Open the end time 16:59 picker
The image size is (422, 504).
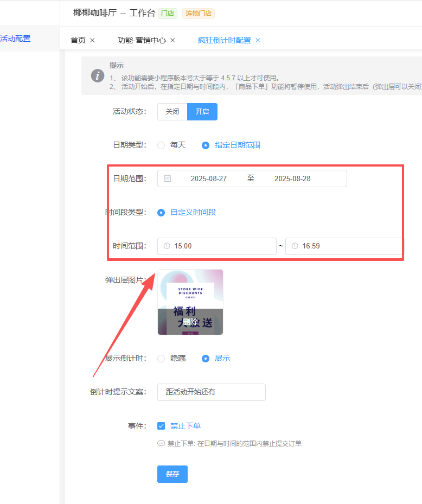pyautogui.click(x=344, y=246)
